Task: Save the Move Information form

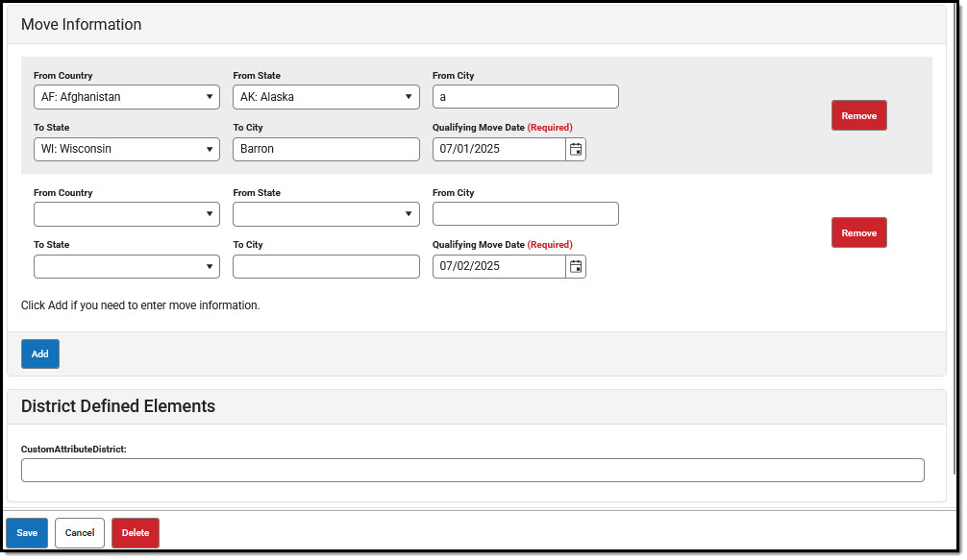Action: [26, 532]
